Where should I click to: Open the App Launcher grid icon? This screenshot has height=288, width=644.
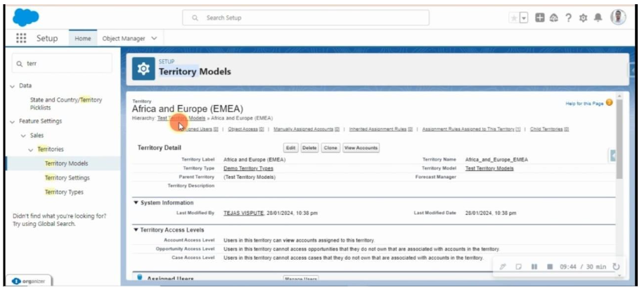click(21, 38)
